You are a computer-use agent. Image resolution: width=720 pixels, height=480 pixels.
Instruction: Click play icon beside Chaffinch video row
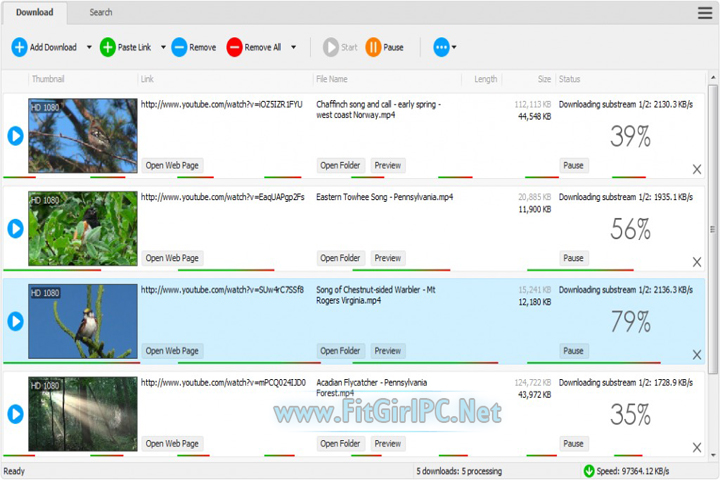pyautogui.click(x=15, y=136)
